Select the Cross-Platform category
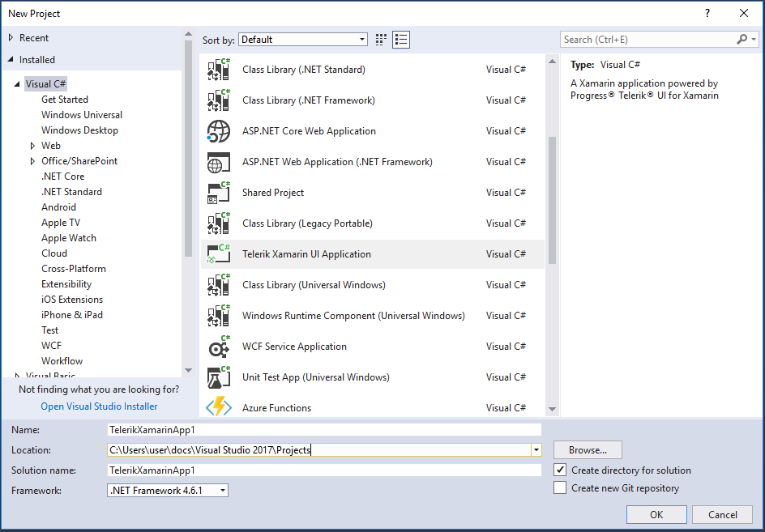The image size is (765, 532). pyautogui.click(x=74, y=269)
